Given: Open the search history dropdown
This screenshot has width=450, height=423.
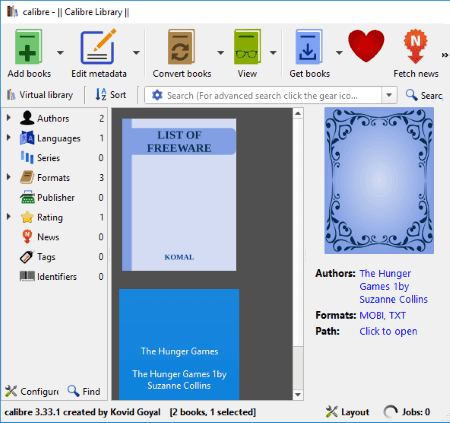Looking at the screenshot, I should click(389, 95).
